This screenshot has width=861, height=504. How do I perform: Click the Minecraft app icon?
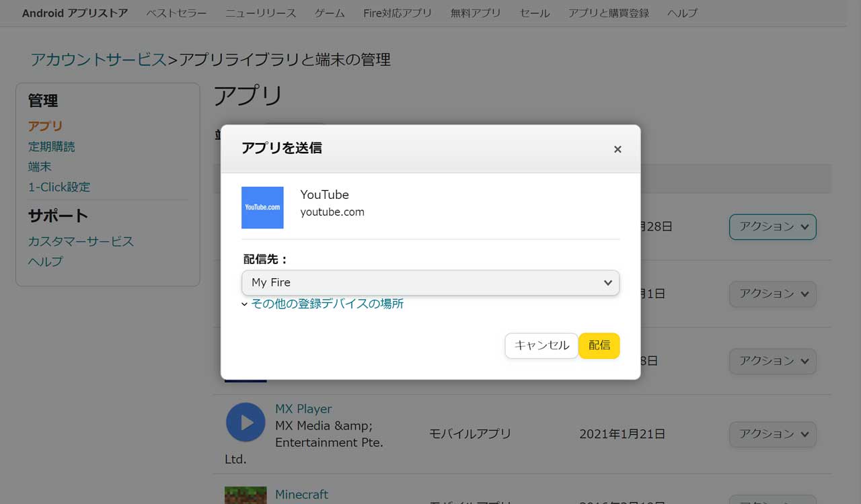pos(246,496)
